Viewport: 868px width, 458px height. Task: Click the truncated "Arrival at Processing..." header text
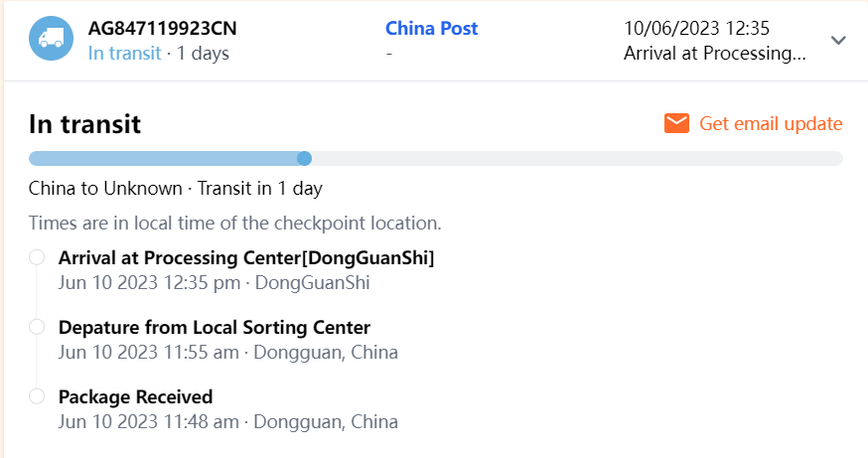click(x=714, y=53)
